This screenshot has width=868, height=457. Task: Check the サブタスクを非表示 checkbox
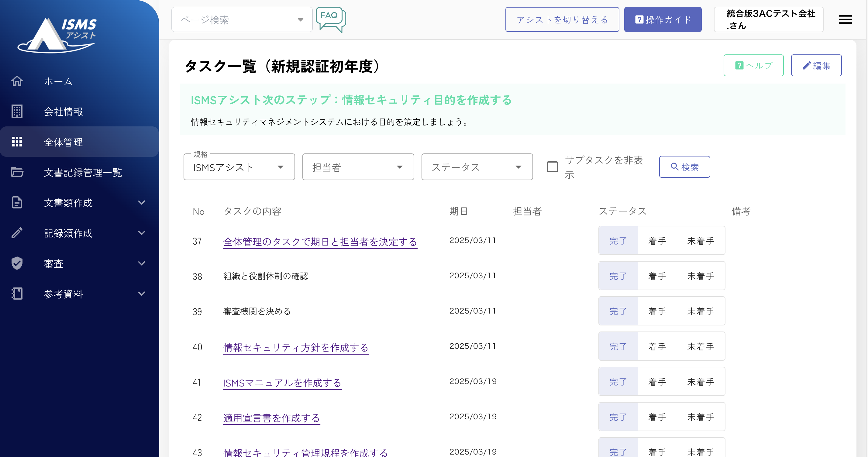[552, 167]
